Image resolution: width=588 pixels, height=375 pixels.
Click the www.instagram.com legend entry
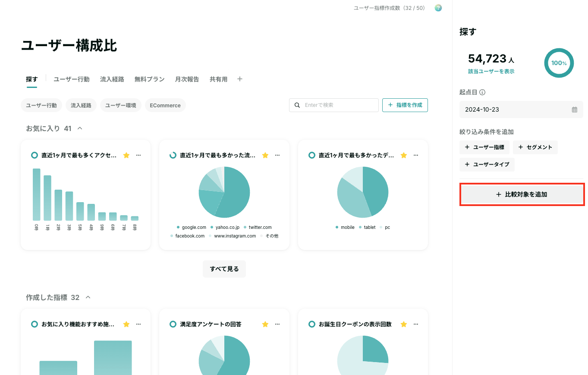tap(233, 236)
